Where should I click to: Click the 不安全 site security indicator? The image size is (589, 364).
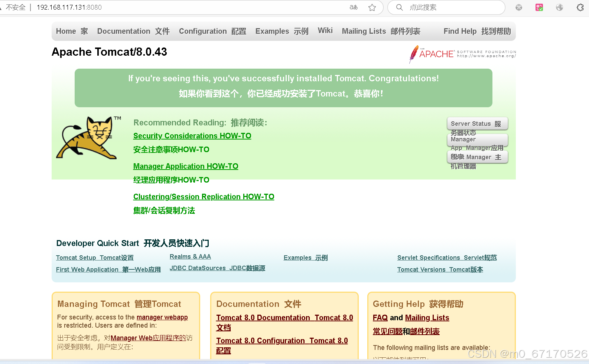click(16, 7)
